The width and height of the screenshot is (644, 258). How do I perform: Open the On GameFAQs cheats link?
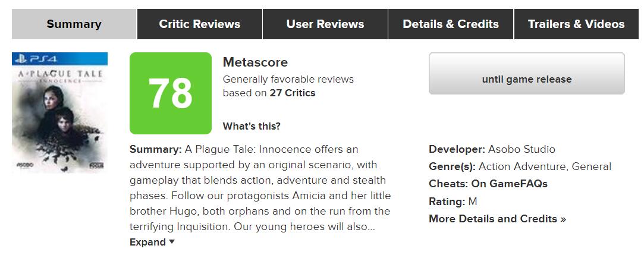(x=510, y=184)
